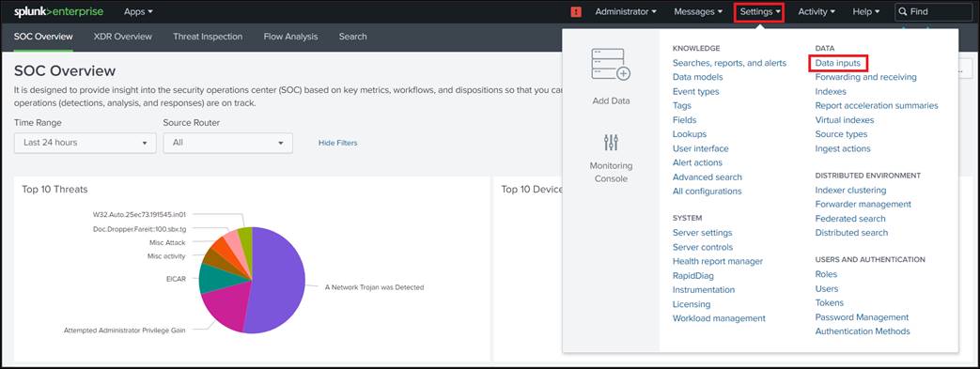Click 'A Network Trojan was Detected' label

tap(374, 287)
